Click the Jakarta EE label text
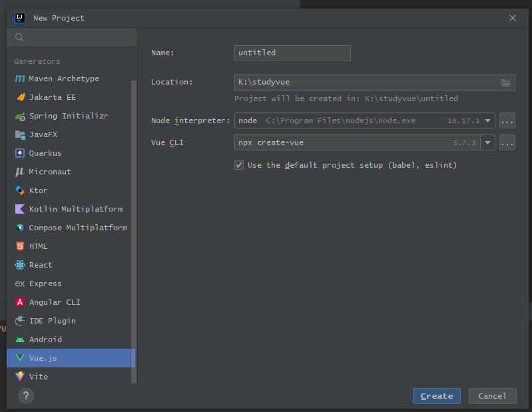This screenshot has height=412, width=532. tap(52, 97)
